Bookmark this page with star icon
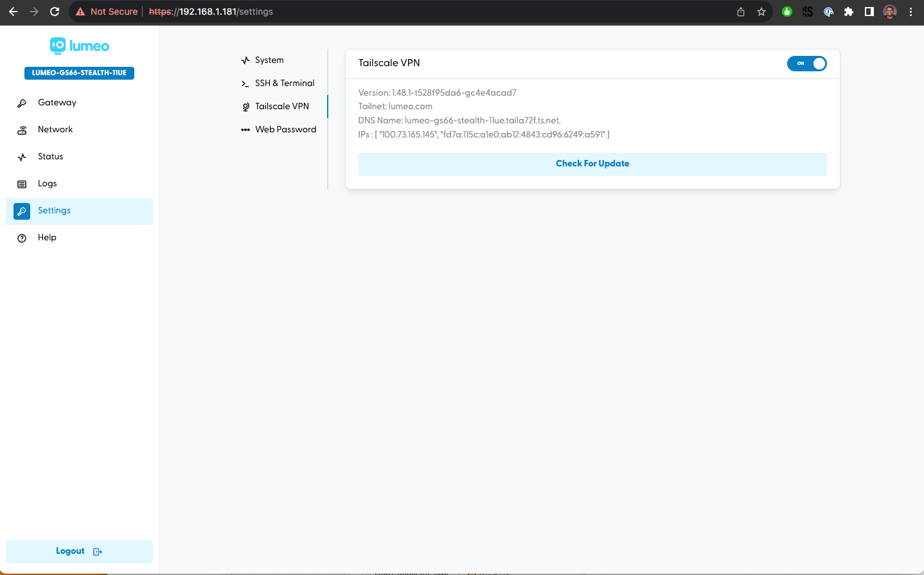924x575 pixels. pos(761,12)
